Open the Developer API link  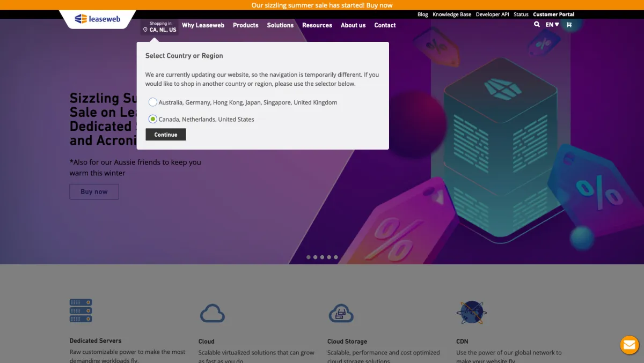tap(492, 14)
